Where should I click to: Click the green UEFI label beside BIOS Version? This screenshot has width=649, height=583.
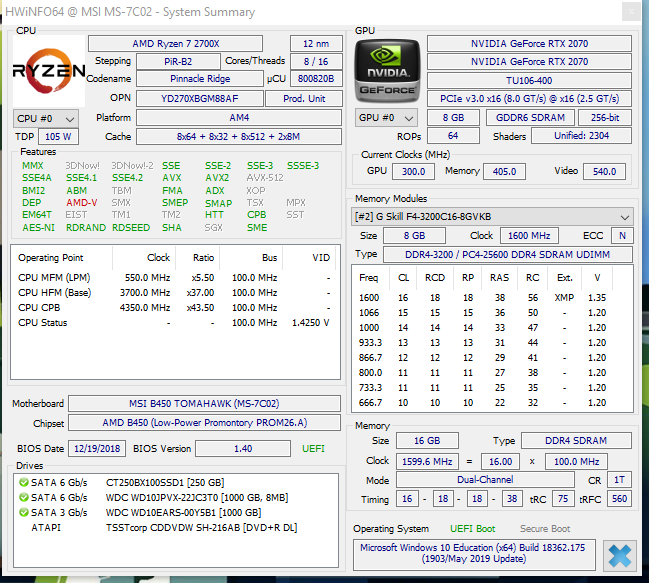pos(313,449)
